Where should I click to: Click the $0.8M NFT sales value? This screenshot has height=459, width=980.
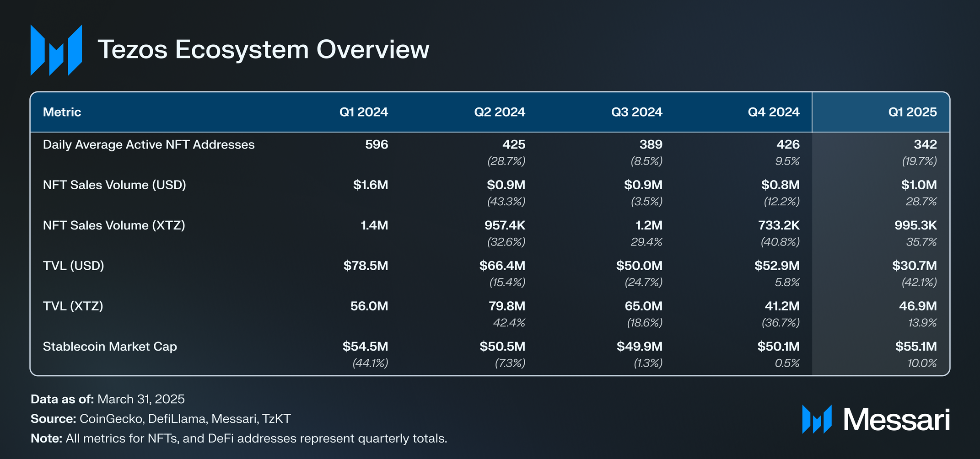pyautogui.click(x=781, y=185)
